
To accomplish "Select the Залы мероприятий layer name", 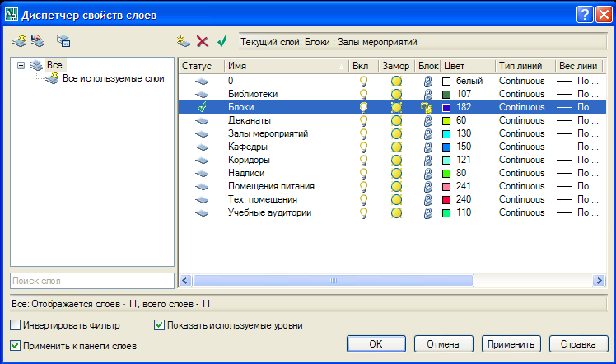I will (x=268, y=133).
